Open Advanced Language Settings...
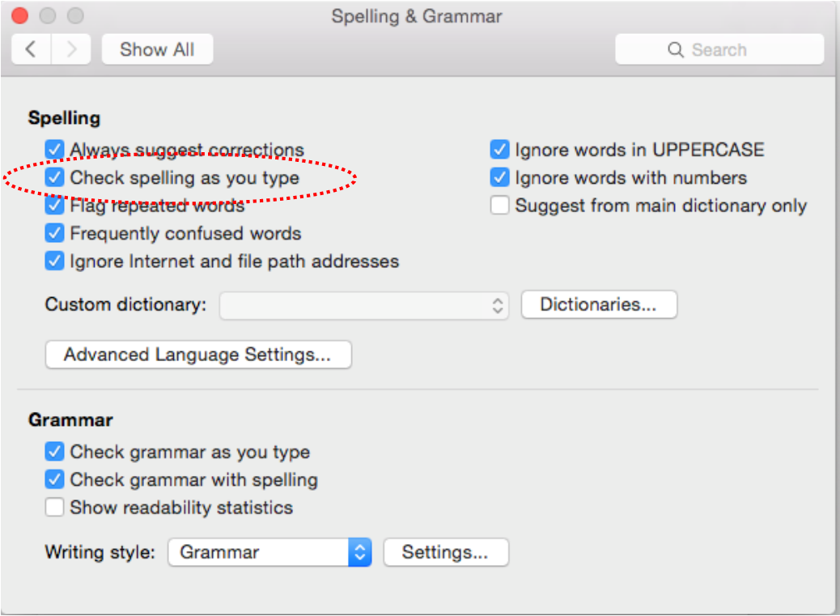This screenshot has width=840, height=616. (x=198, y=355)
